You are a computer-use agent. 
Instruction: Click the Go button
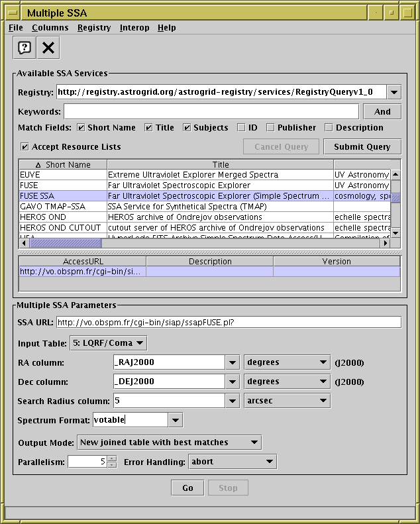click(187, 488)
